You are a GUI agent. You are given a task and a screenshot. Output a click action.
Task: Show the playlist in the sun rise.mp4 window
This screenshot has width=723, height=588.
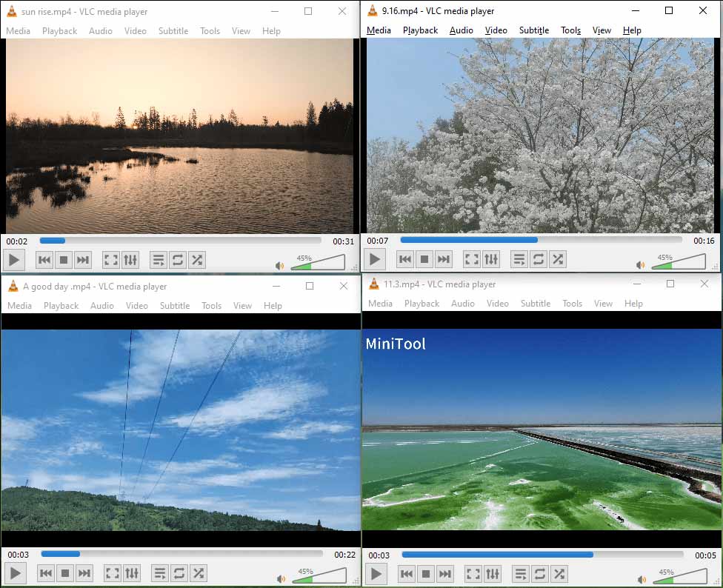click(x=159, y=259)
